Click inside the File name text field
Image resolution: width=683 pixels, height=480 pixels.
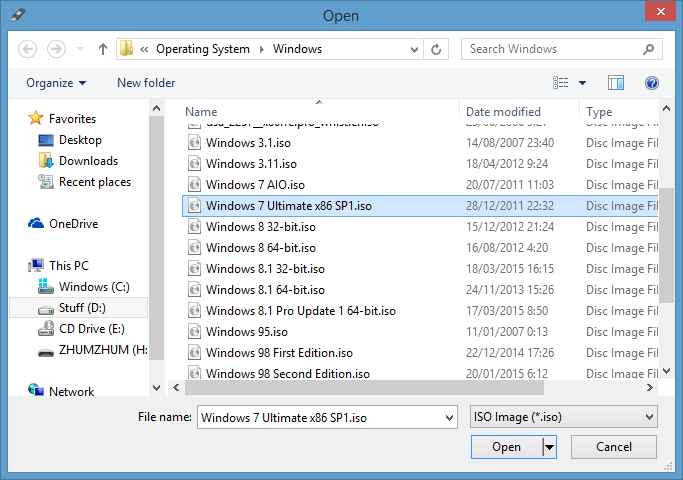click(x=321, y=417)
